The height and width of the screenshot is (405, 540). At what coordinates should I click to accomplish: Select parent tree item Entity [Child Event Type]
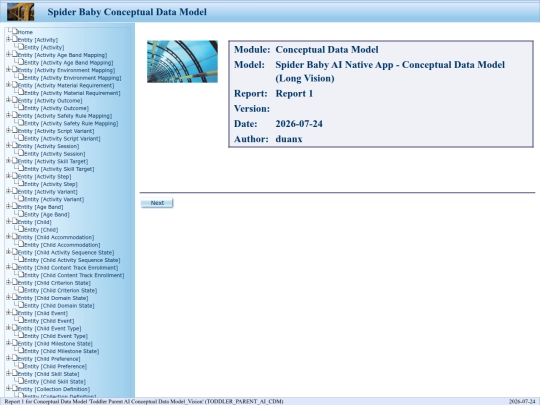[x=50, y=329]
